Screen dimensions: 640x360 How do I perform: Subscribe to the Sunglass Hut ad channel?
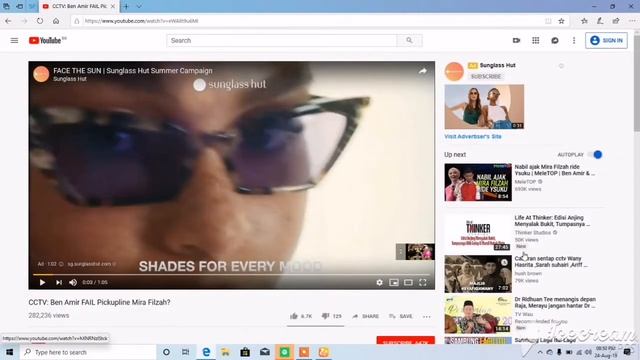coord(486,76)
